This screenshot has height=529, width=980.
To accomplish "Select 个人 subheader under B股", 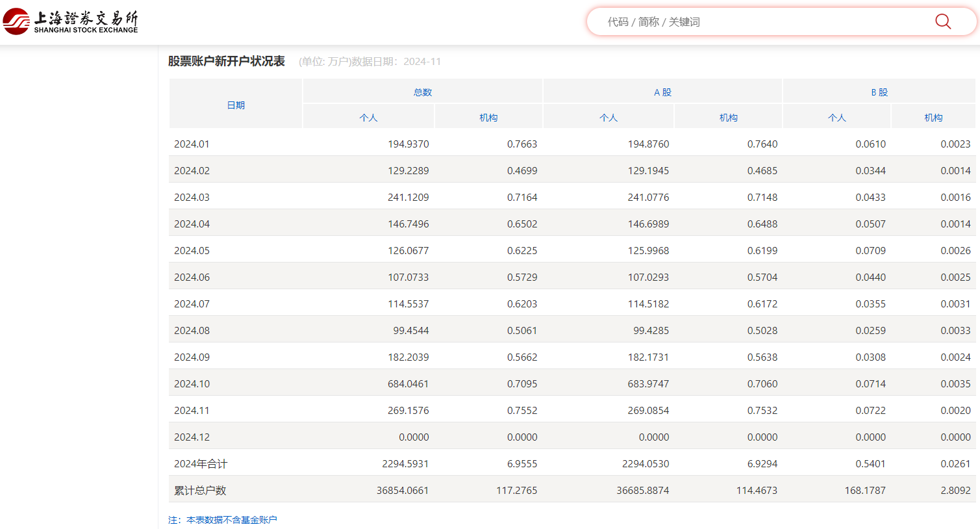I will click(x=836, y=118).
